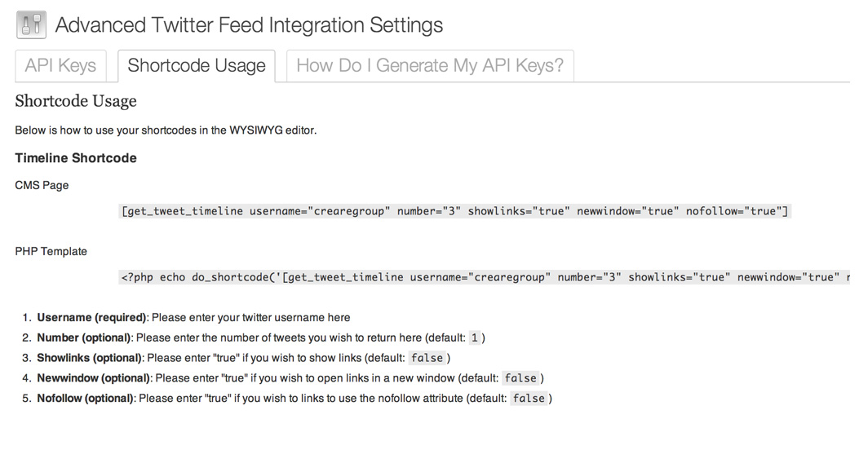Viewport: 868px width, 450px height.
Task: Click the false default beside Nofollow
Action: 529,399
